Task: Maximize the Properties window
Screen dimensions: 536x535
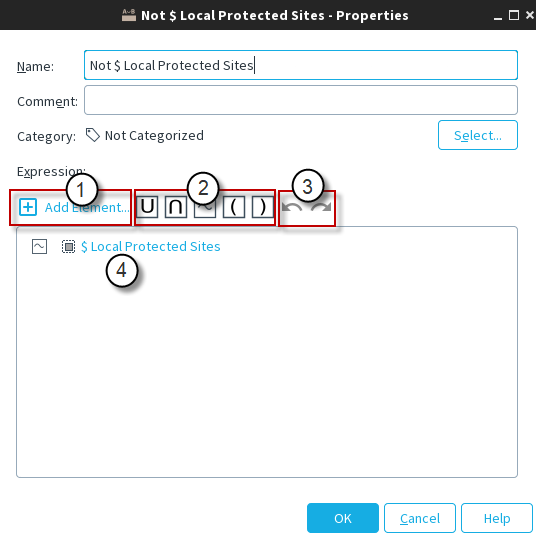Action: [x=514, y=15]
